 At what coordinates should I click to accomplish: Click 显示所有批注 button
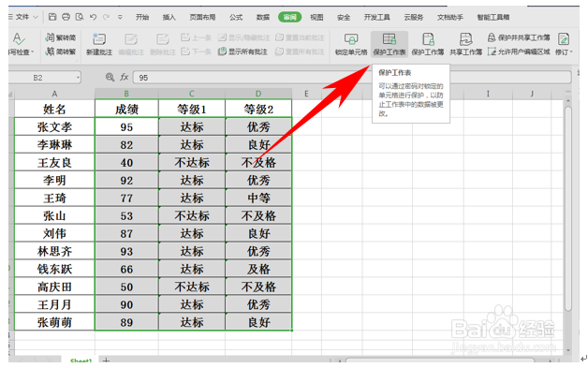[x=243, y=52]
